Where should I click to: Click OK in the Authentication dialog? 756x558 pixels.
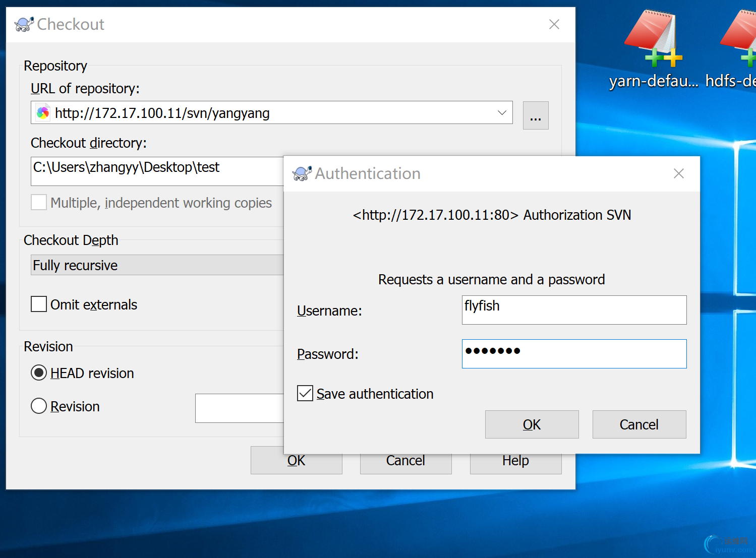click(532, 424)
